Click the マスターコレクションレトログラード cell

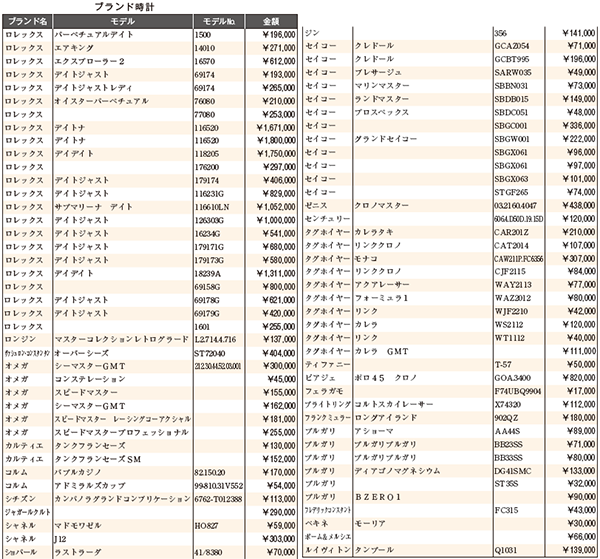(122, 339)
